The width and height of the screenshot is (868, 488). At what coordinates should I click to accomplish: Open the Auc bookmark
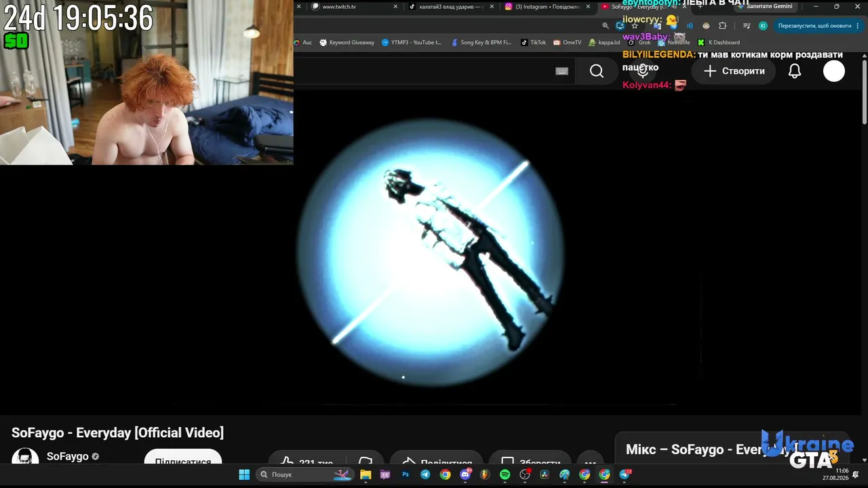click(x=303, y=42)
